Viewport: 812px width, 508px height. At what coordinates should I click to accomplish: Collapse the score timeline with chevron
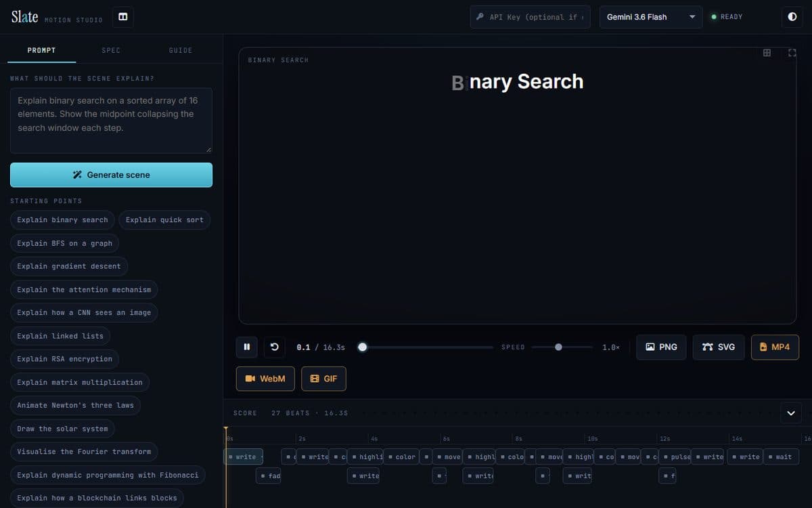coord(790,412)
